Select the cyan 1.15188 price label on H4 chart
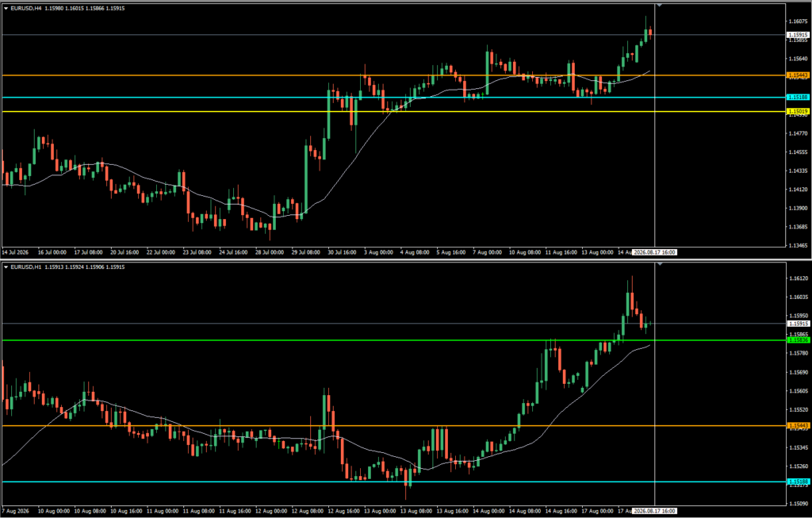812x518 pixels. pos(798,97)
